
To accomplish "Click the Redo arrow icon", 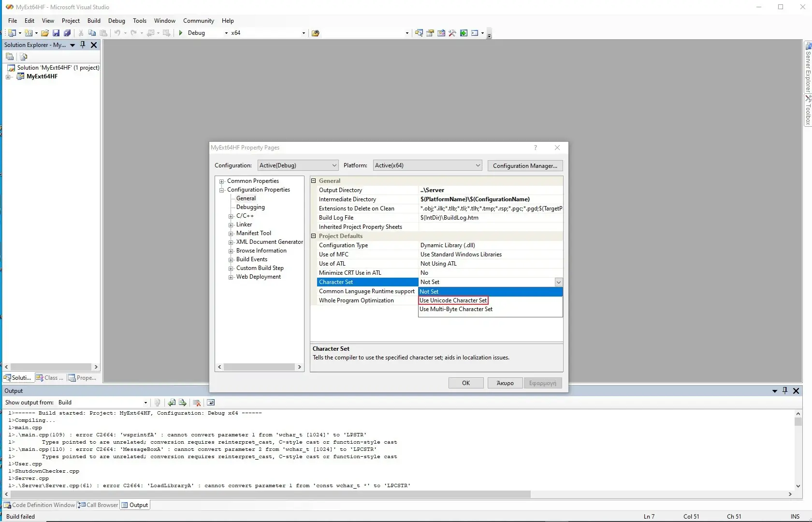I will pos(134,33).
